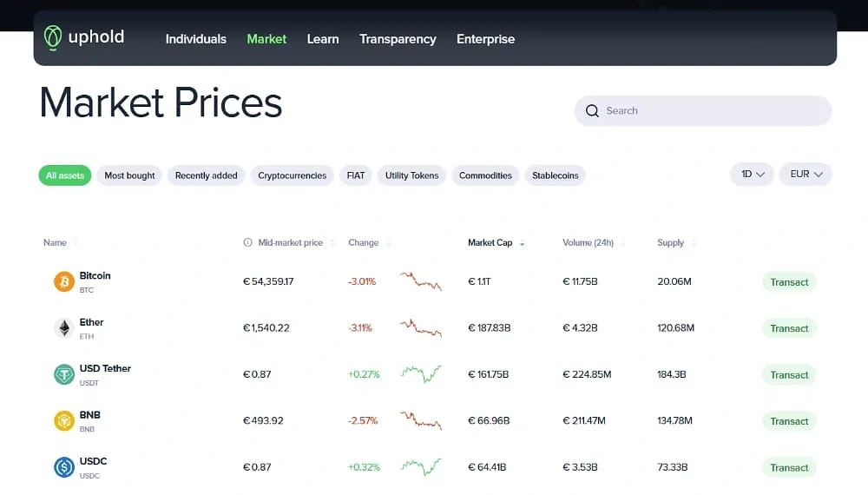Image resolution: width=868 pixels, height=495 pixels.
Task: Select the FIAT filter
Action: pyautogui.click(x=355, y=175)
